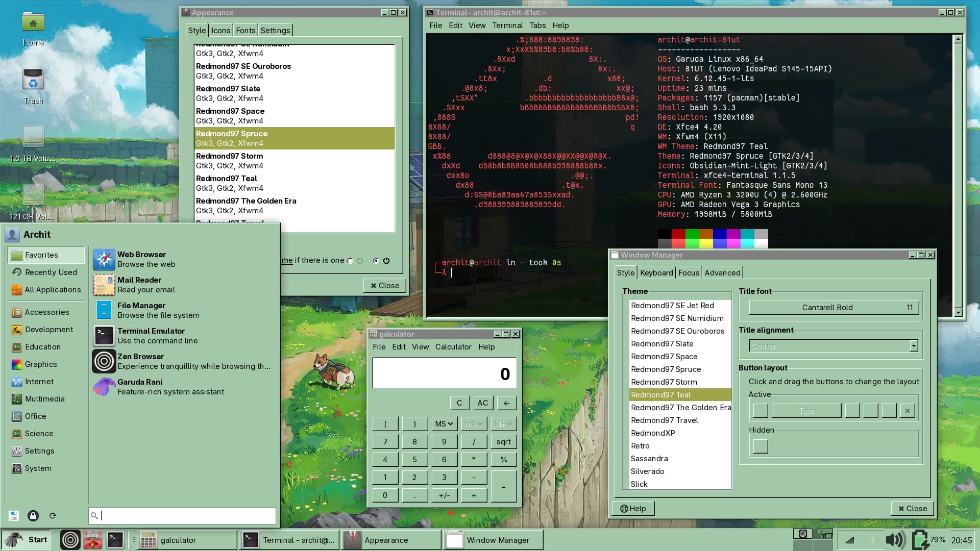The image size is (980, 551).
Task: Open the MS memory dropdown in galculator
Action: pyautogui.click(x=444, y=424)
